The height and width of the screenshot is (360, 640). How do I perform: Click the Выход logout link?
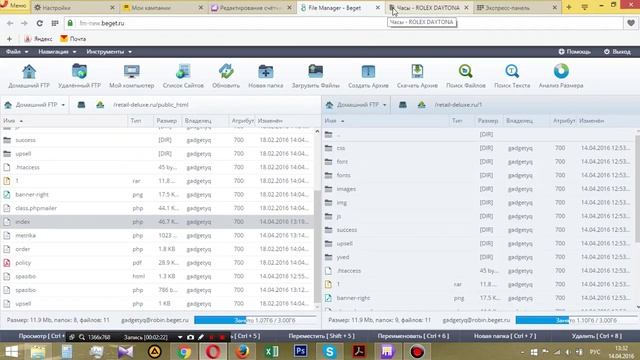(x=617, y=52)
